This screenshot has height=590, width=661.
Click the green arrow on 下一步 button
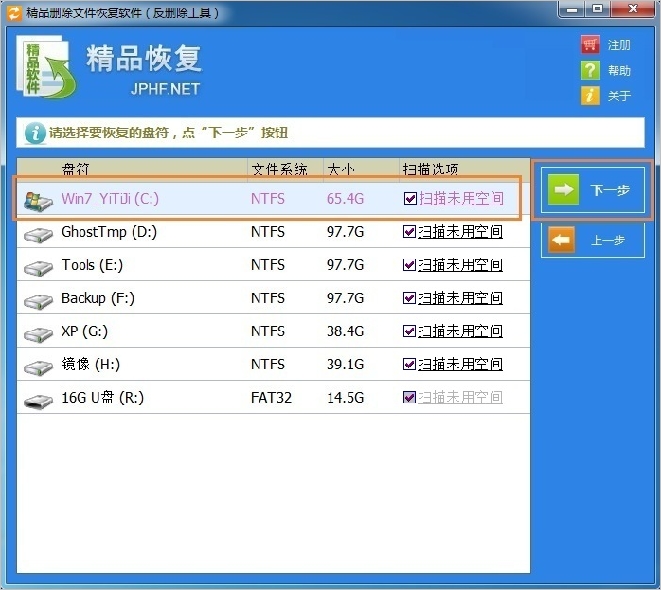(x=563, y=190)
